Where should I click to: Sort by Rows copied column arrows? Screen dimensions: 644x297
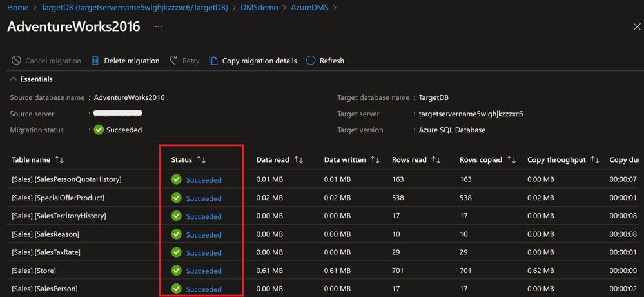511,159
